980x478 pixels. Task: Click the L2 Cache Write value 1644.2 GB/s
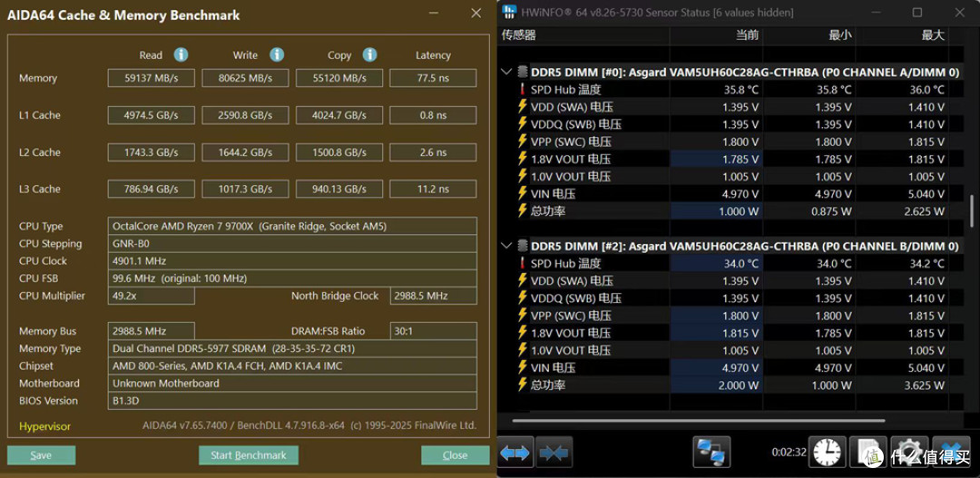click(x=245, y=151)
